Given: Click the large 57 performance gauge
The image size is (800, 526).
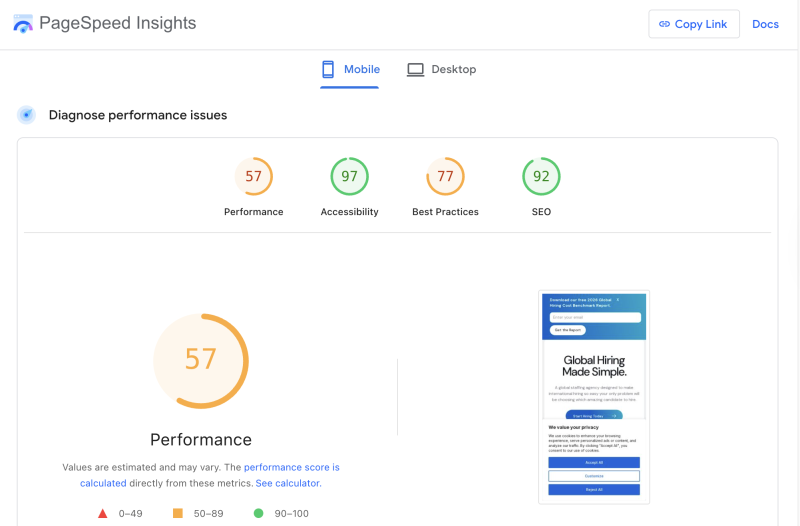Looking at the screenshot, I should 201,361.
